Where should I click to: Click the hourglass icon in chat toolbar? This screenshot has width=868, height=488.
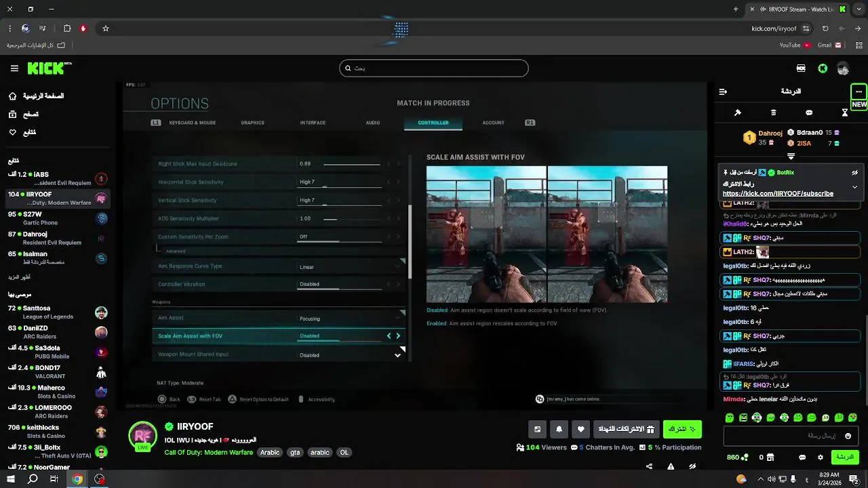[845, 113]
